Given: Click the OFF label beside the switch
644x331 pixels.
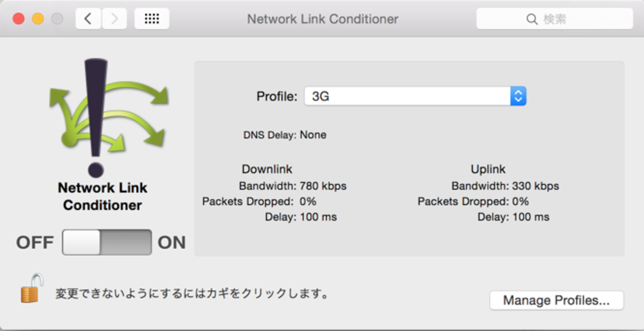Looking at the screenshot, I should coord(35,243).
